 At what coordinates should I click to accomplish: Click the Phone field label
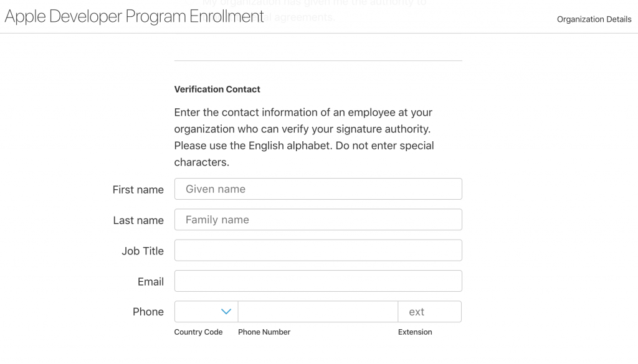point(148,312)
